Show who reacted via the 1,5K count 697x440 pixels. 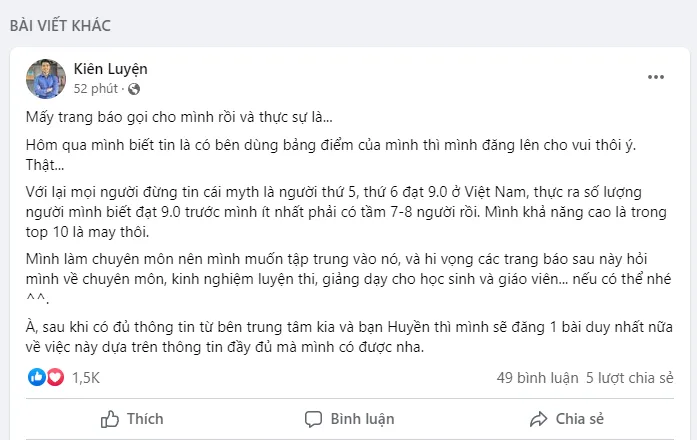coord(86,378)
